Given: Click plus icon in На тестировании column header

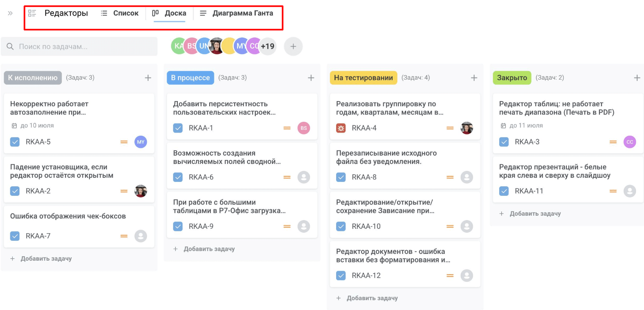Looking at the screenshot, I should point(474,78).
